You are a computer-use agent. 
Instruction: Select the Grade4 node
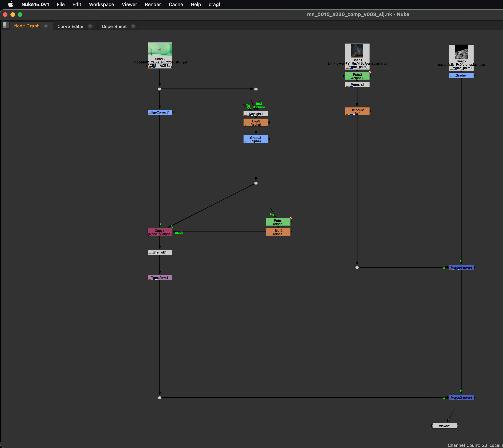[461, 75]
